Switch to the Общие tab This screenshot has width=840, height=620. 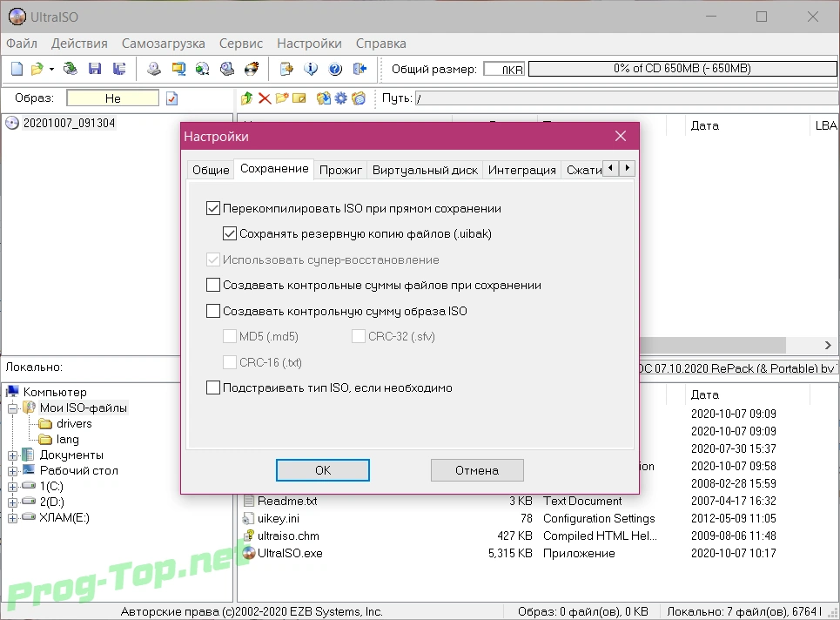coord(211,170)
